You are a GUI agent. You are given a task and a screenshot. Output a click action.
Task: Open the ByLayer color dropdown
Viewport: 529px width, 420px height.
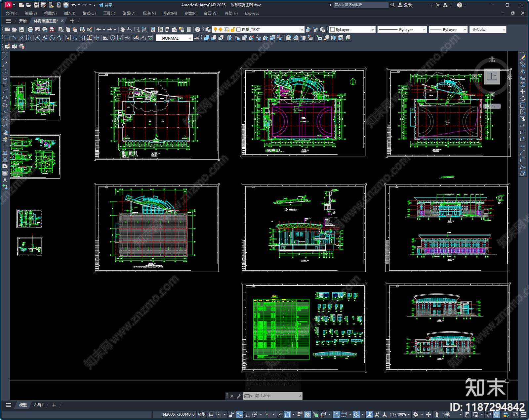point(352,29)
